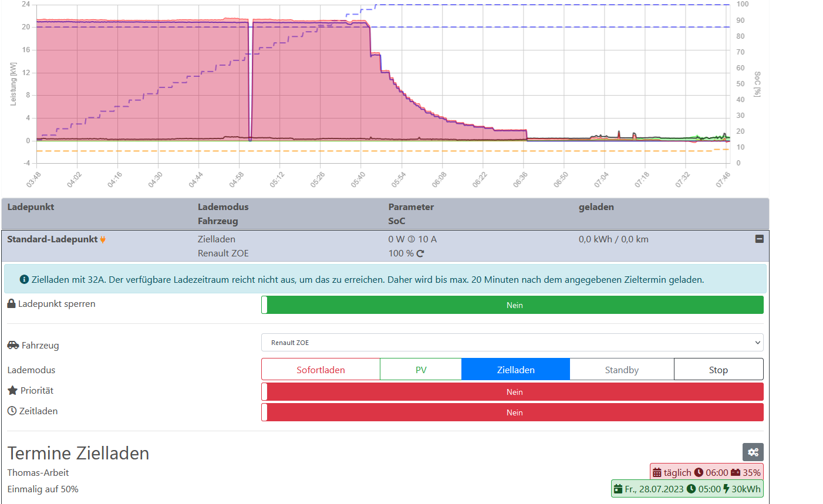Image resolution: width=823 pixels, height=504 pixels.
Task: Click the car icon beside Fahrzeug
Action: [13, 345]
